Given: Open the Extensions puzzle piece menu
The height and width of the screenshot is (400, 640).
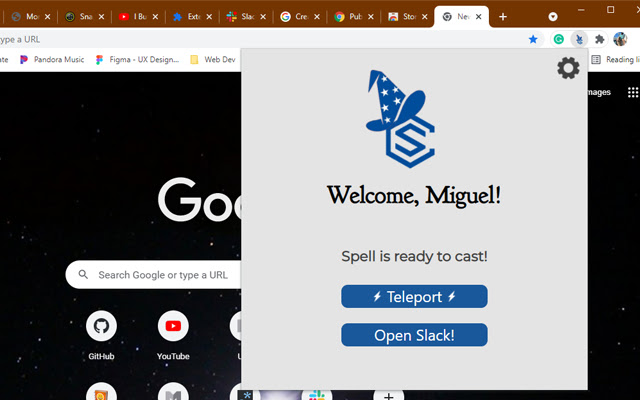Looking at the screenshot, I should pyautogui.click(x=599, y=39).
